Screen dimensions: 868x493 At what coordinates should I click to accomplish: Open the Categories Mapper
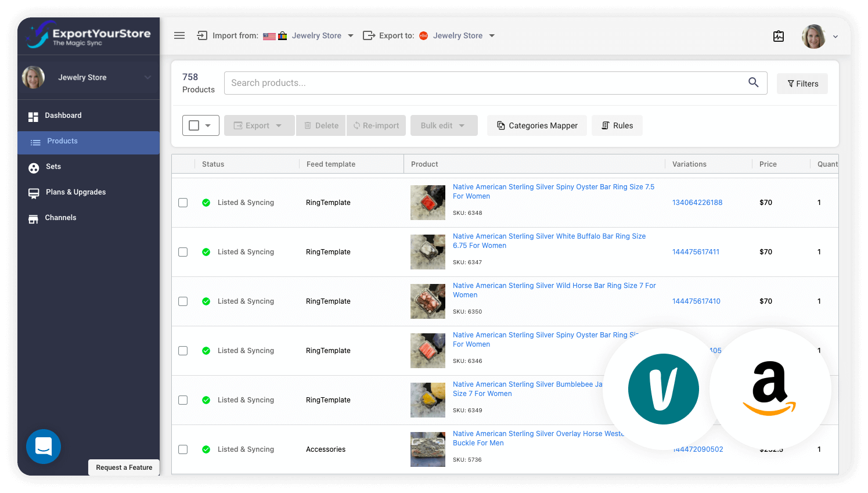(536, 125)
